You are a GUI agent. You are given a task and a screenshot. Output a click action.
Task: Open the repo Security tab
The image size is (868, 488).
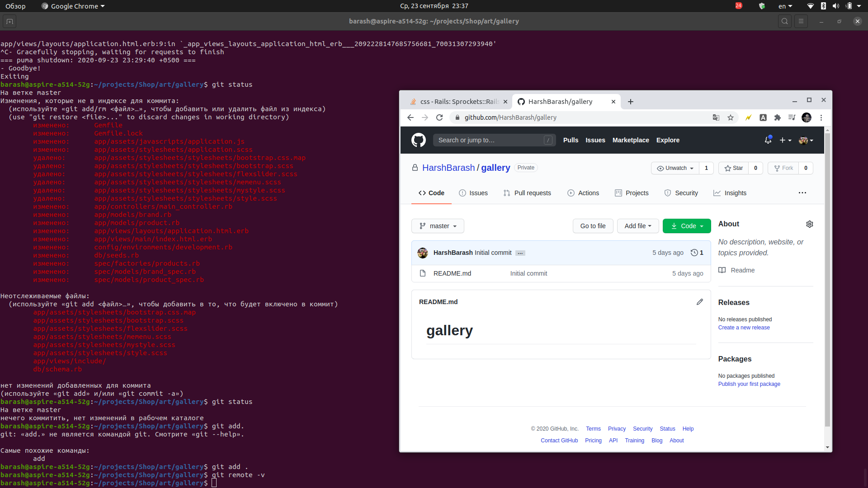tap(681, 193)
